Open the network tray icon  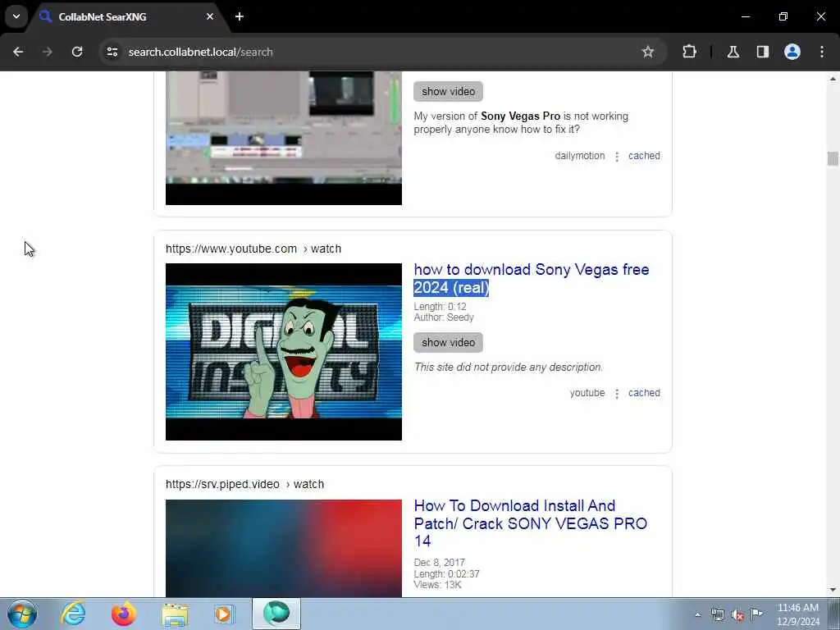(x=717, y=615)
